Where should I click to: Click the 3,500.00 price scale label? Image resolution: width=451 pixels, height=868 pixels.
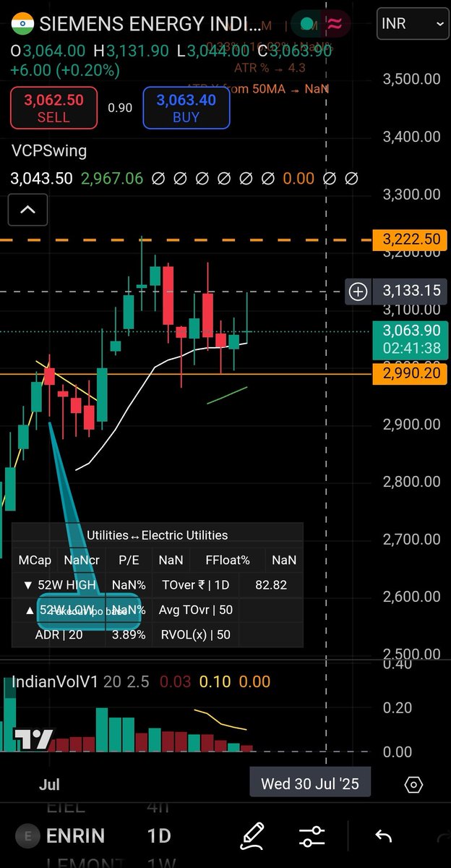tap(411, 79)
